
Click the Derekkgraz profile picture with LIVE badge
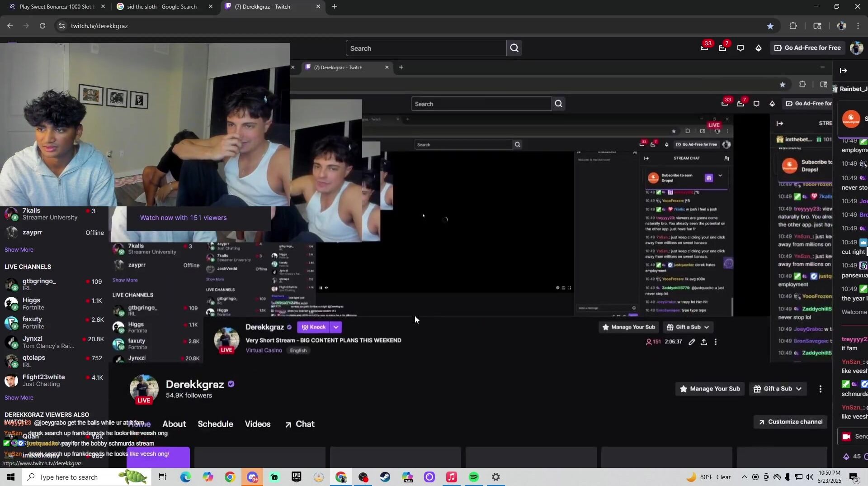coord(144,389)
